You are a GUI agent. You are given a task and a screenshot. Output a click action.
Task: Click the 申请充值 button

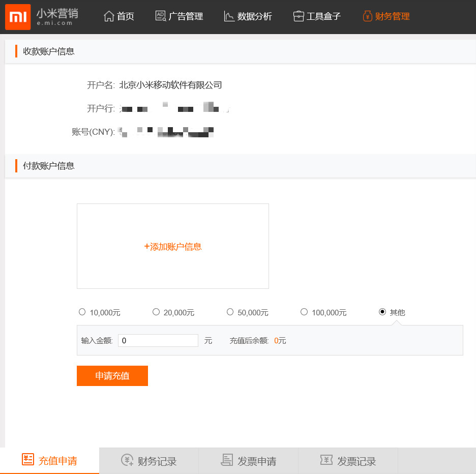pyautogui.click(x=112, y=376)
